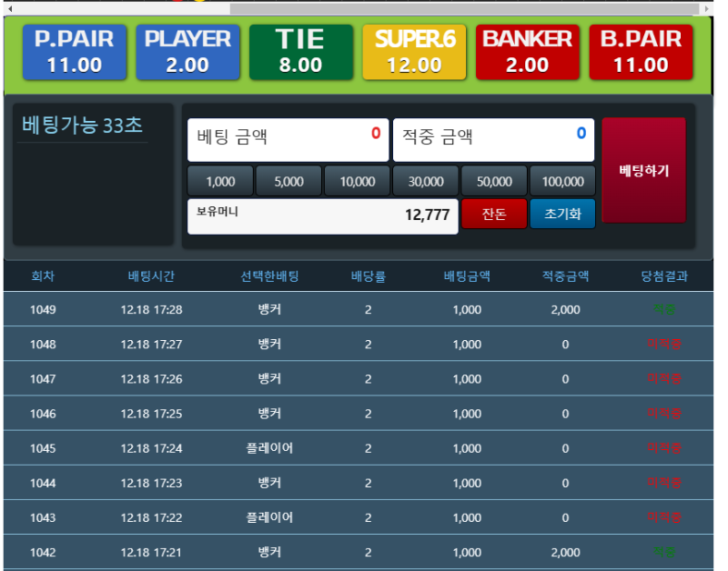Click the 배팅금액 column header
Screen dimensions: 728x571
(467, 276)
